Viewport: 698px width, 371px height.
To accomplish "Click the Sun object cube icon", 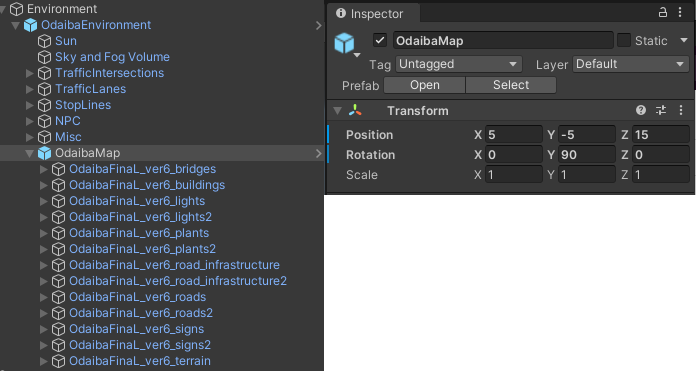I will click(45, 41).
